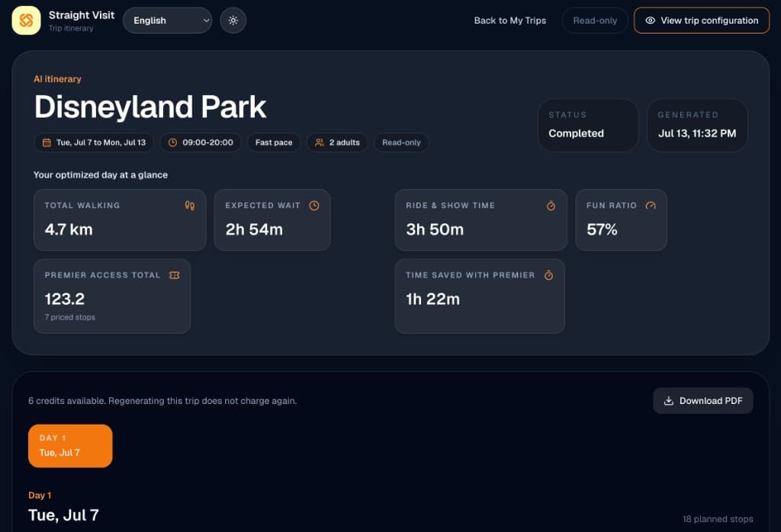Click the 18 planned stops text

coord(718,519)
